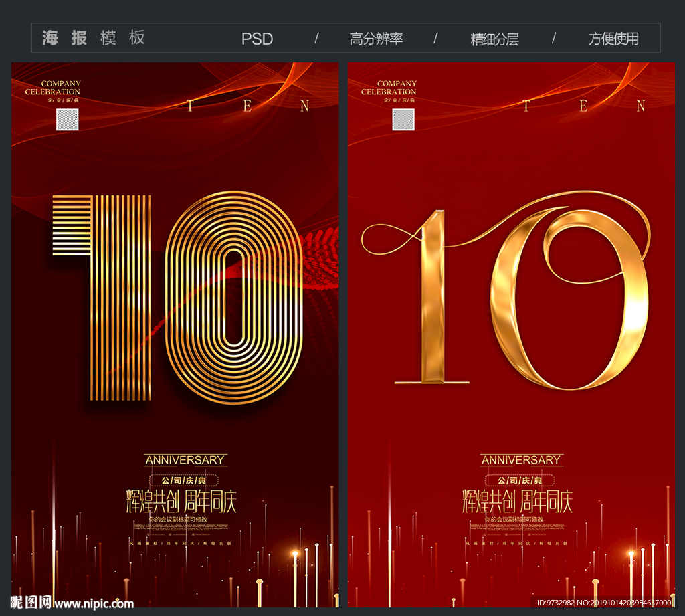Click ANNIVERSARY label on left poster
Screen dimensions: 685x616
coord(185,460)
